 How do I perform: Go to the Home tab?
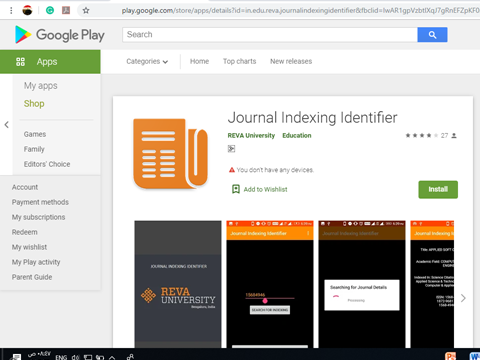pos(199,61)
